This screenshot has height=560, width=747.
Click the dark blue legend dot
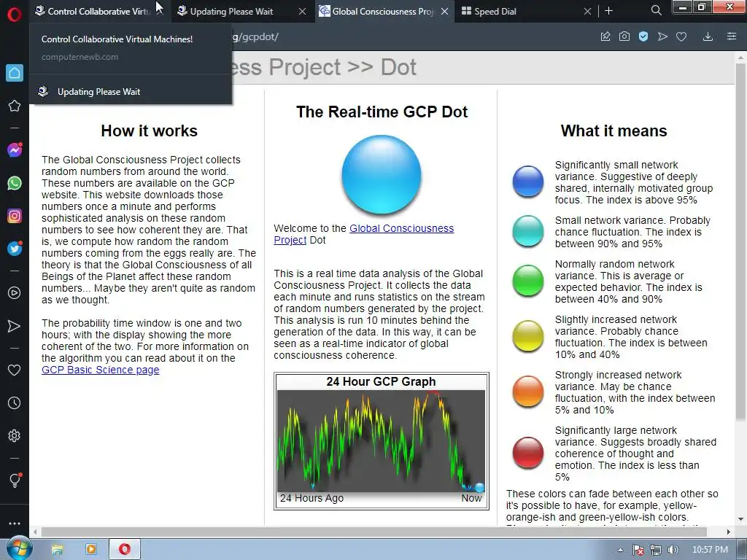528,182
